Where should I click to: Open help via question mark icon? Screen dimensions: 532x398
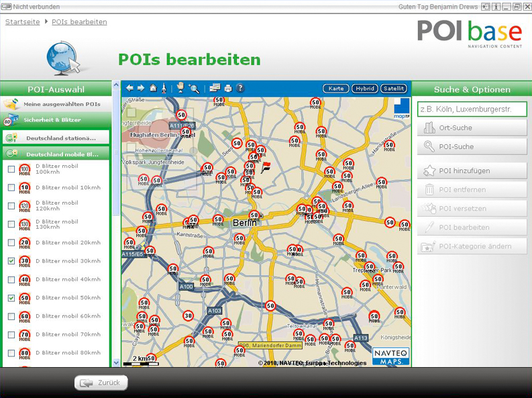(x=240, y=88)
